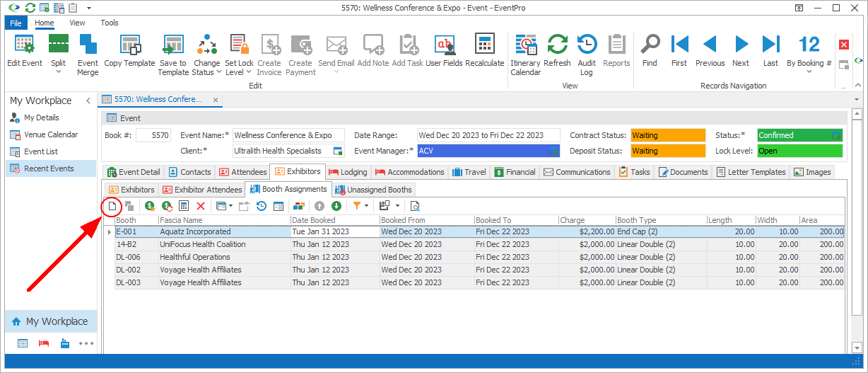Click the colored blocks icon in grid toolbar
This screenshot has width=868, height=373.
tap(299, 206)
